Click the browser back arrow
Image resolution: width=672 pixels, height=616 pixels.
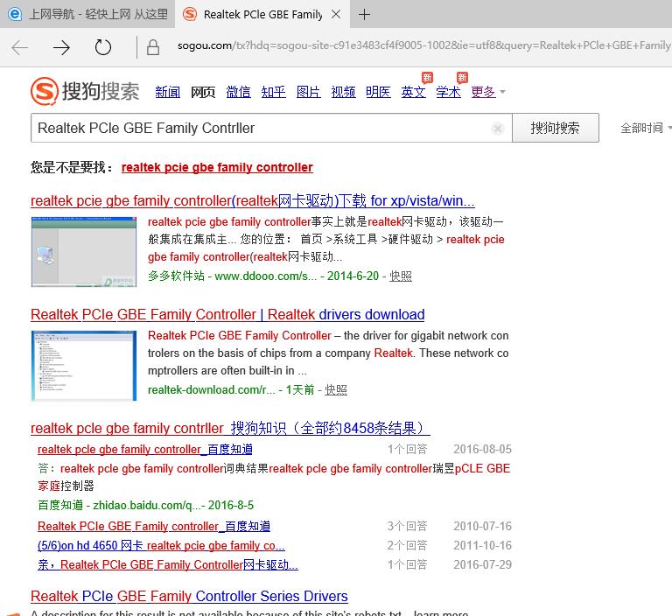point(20,47)
